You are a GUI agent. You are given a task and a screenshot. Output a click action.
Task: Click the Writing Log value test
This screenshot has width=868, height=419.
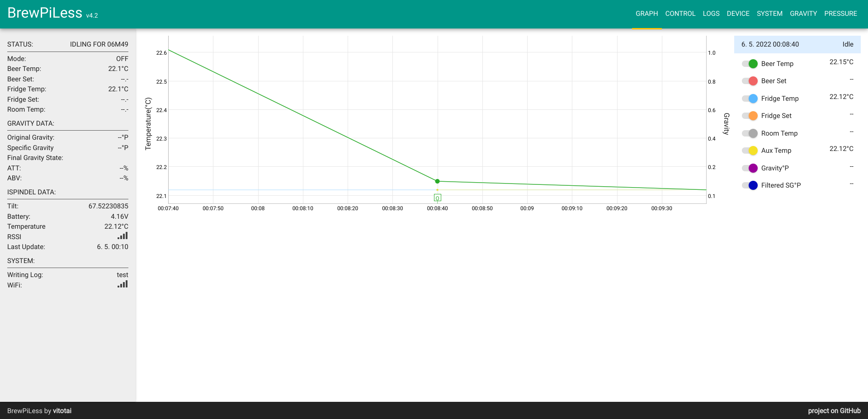pyautogui.click(x=123, y=275)
